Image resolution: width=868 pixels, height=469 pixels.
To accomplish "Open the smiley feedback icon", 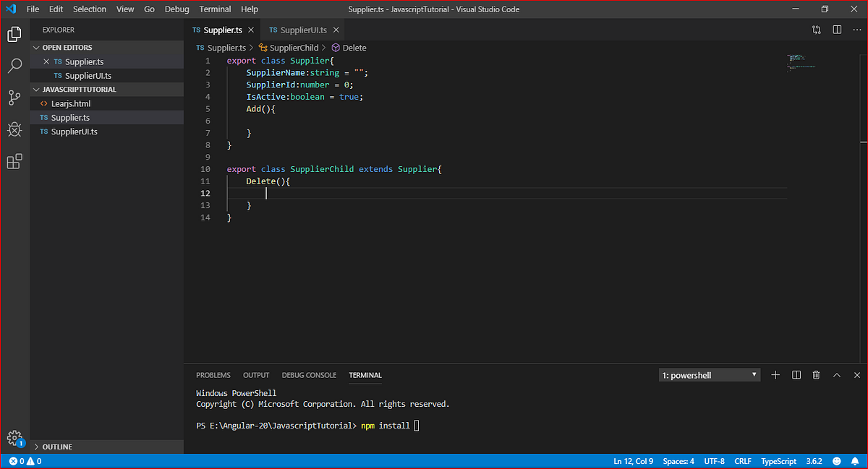I will point(837,461).
